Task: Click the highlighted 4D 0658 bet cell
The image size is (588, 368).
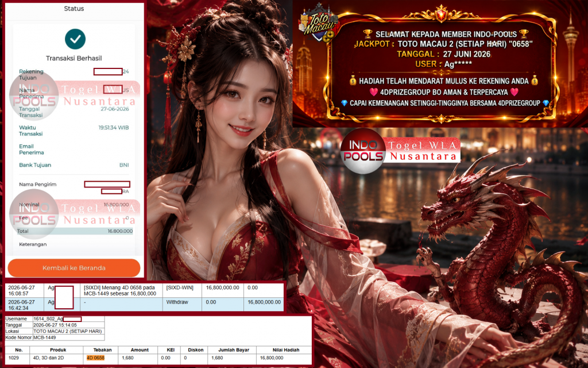Action: pos(95,358)
